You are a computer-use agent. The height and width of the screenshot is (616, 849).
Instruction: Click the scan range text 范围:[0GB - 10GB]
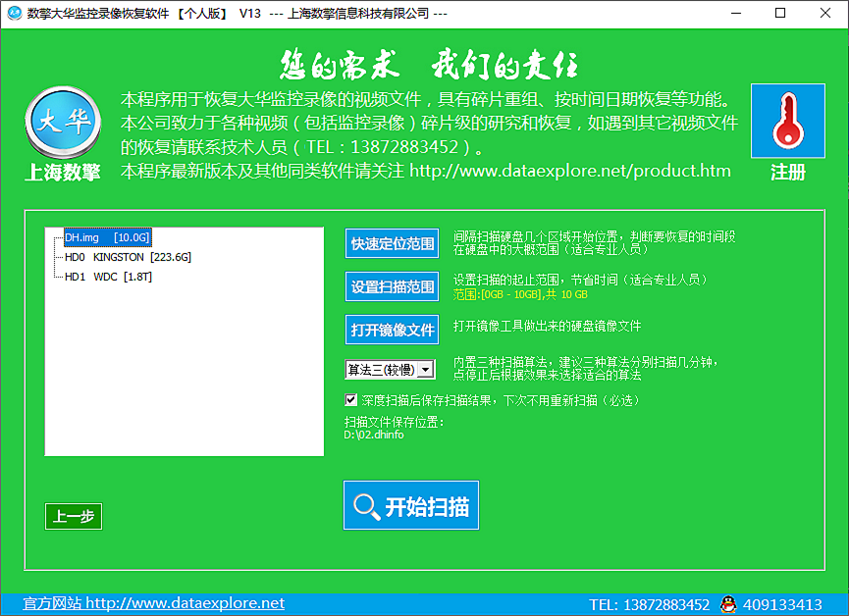tap(520, 294)
